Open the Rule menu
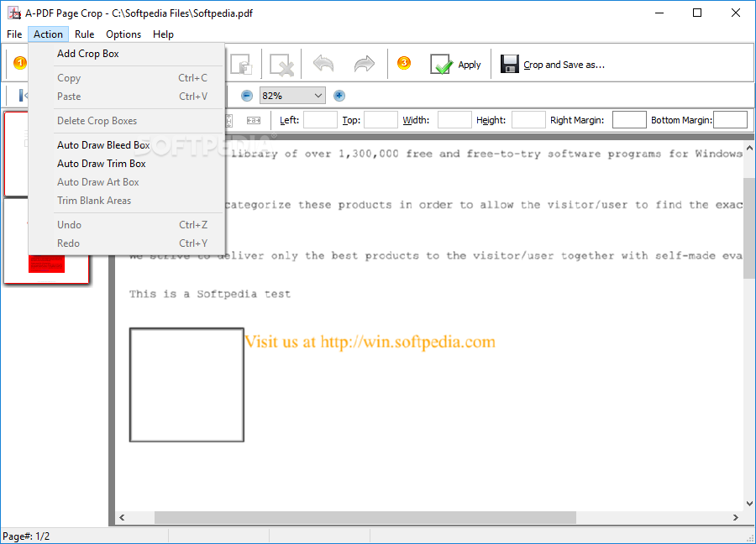The image size is (756, 544). [x=84, y=34]
